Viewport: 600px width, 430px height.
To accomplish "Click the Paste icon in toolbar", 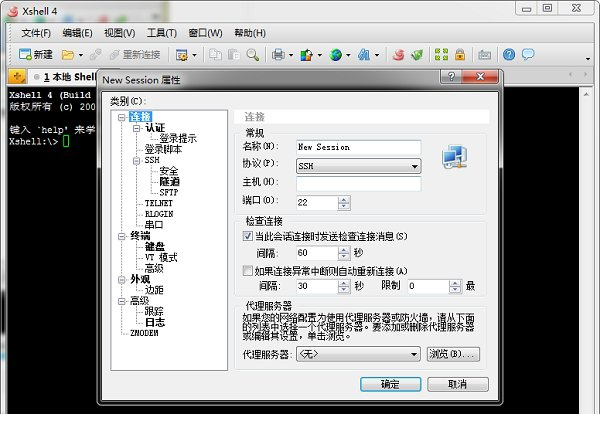I will [234, 55].
